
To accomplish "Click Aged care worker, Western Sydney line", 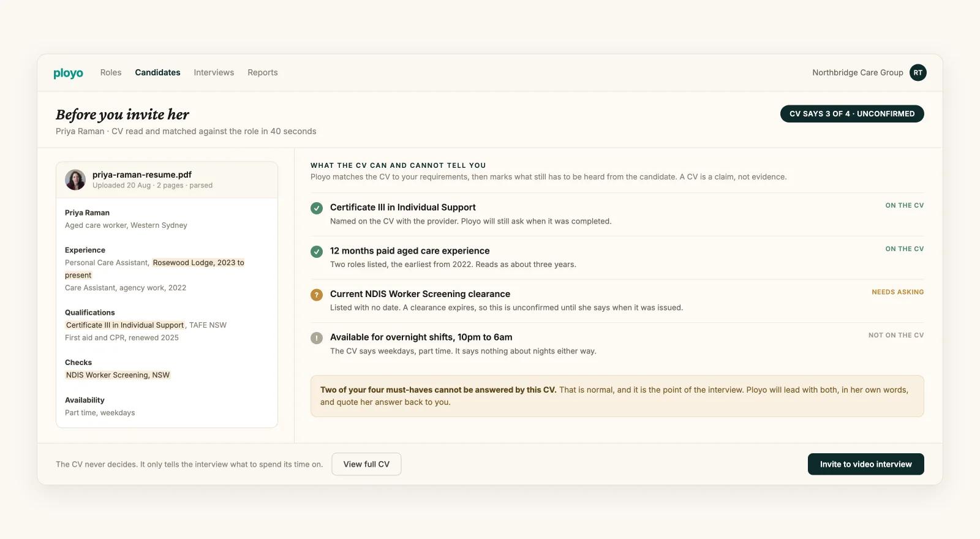I will pyautogui.click(x=126, y=225).
